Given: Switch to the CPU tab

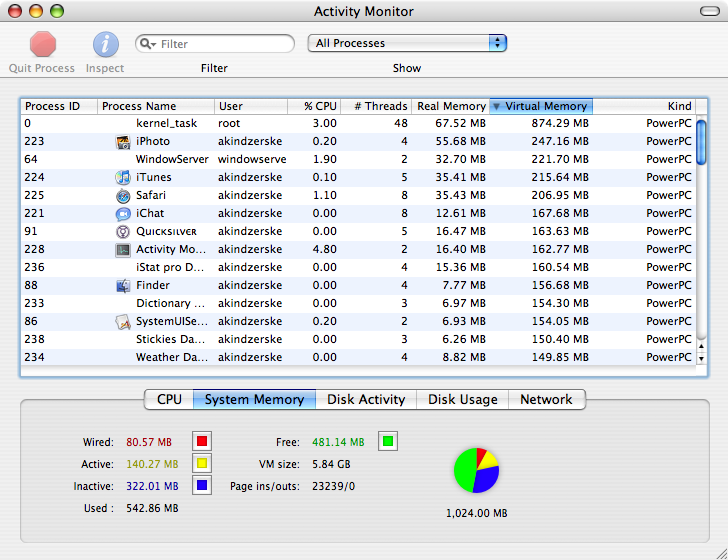Looking at the screenshot, I should [x=169, y=399].
